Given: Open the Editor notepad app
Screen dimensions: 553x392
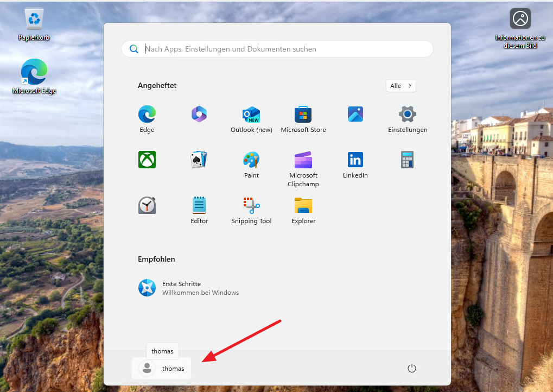Looking at the screenshot, I should coord(199,210).
